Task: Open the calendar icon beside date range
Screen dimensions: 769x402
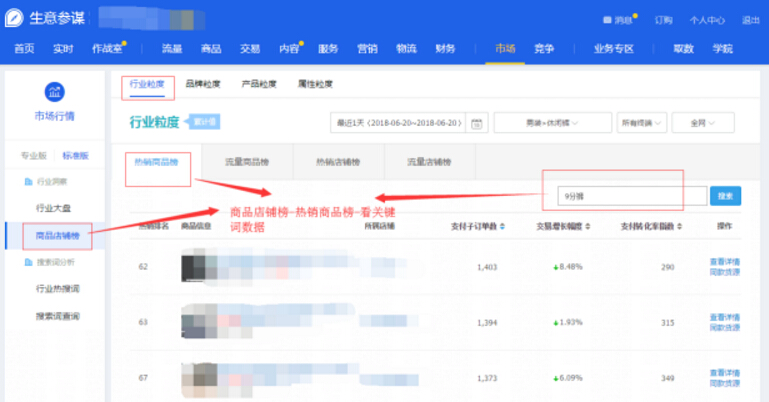Action: pyautogui.click(x=476, y=123)
